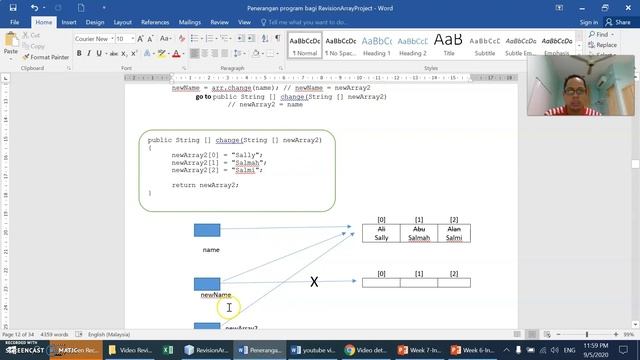Screen dimensions: 640x360
Task: Toggle bold formatting
Action: [79, 53]
